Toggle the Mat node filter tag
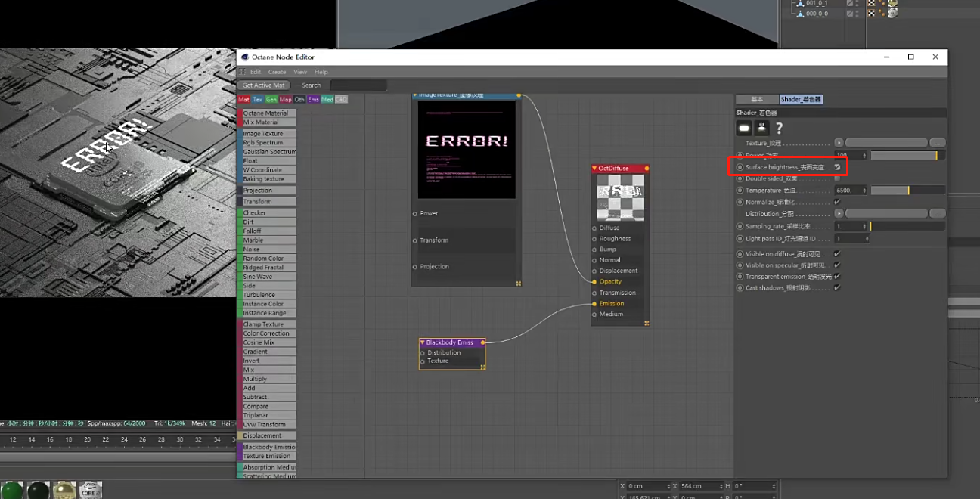 [243, 100]
